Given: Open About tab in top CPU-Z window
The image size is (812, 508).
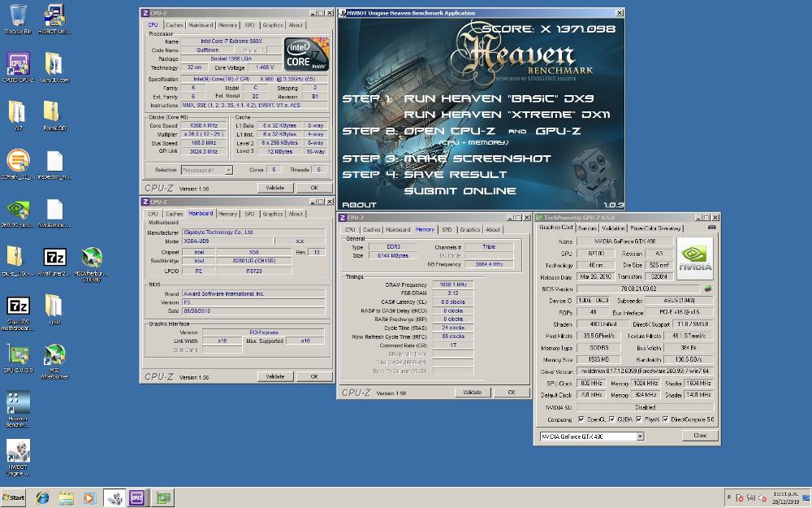Looking at the screenshot, I should coord(296,25).
